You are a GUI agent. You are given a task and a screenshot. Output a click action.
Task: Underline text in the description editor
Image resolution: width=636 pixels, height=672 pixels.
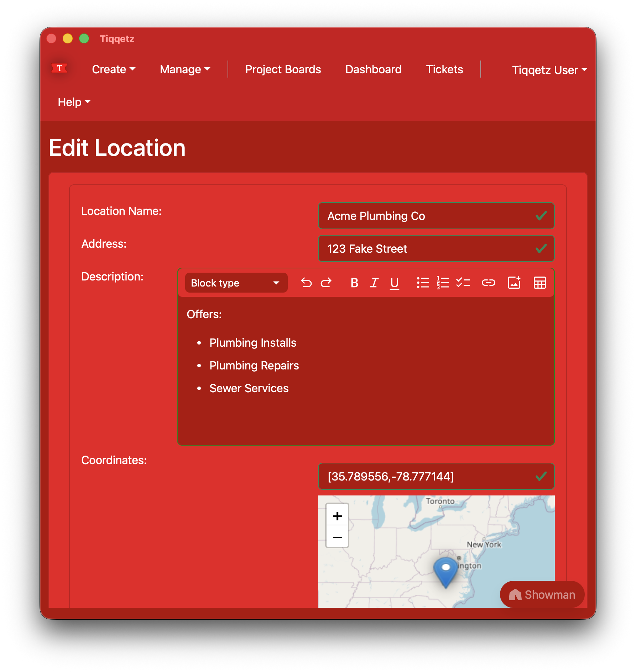(x=394, y=283)
